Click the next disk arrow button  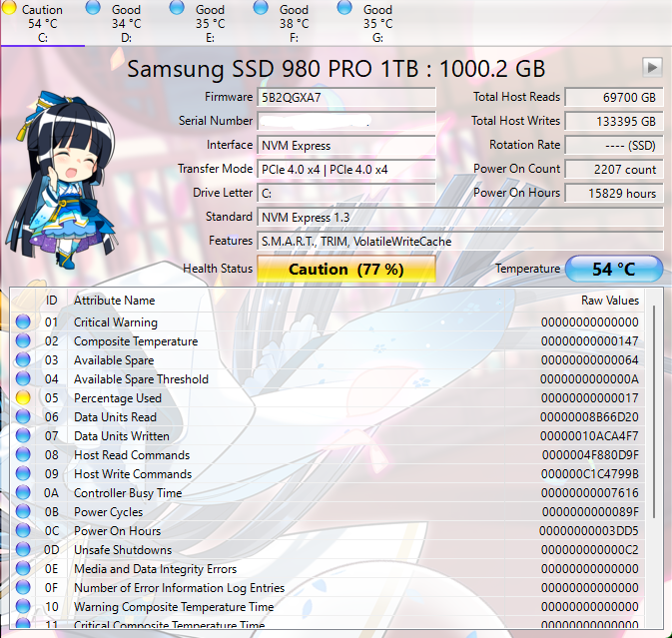pos(652,67)
